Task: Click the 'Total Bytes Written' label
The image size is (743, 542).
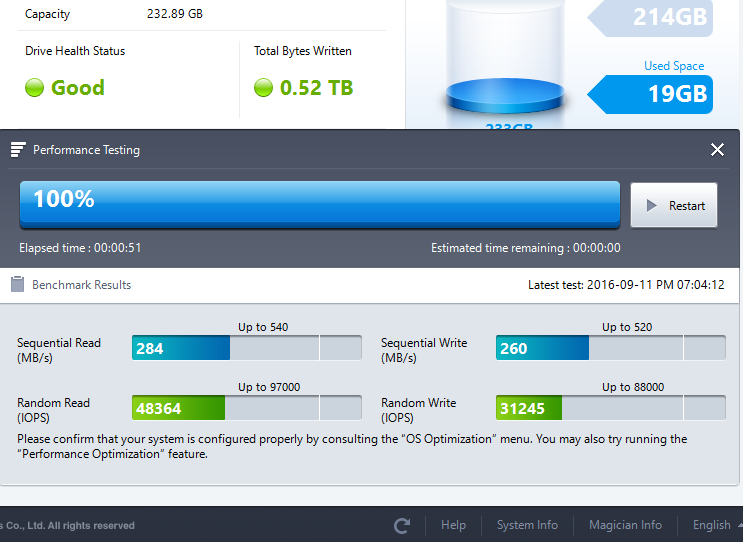Action: pos(303,51)
